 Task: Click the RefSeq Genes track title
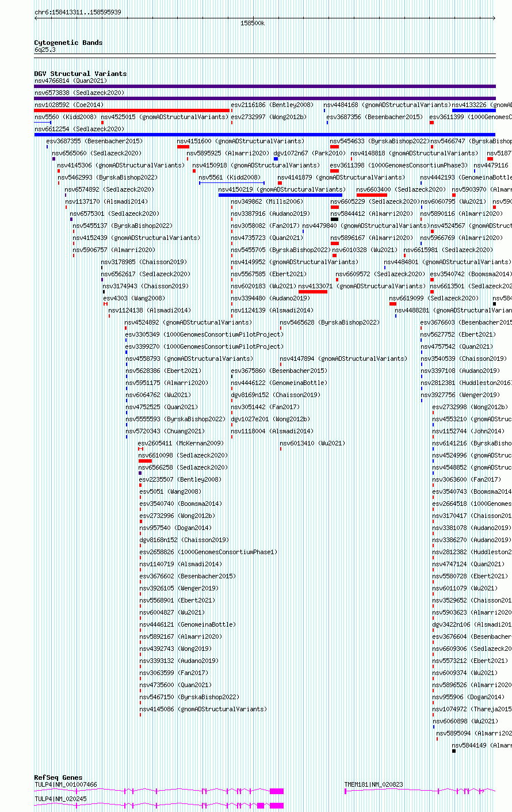(x=58, y=777)
